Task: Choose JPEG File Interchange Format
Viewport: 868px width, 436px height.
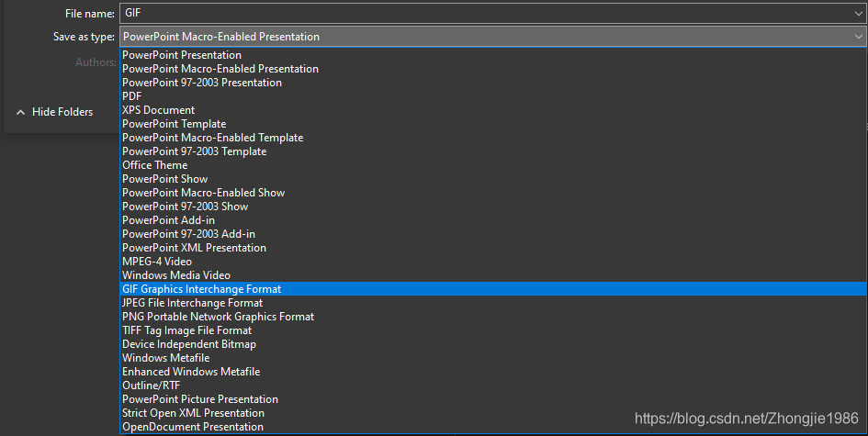Action: [x=493, y=303]
